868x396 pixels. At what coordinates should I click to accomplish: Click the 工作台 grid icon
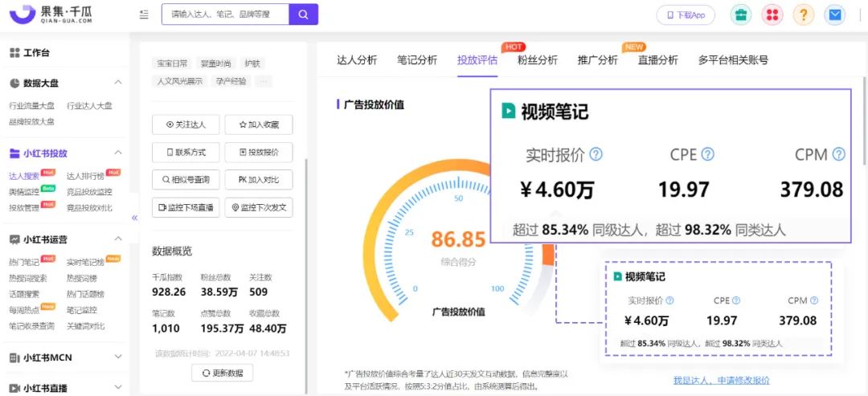click(15, 53)
